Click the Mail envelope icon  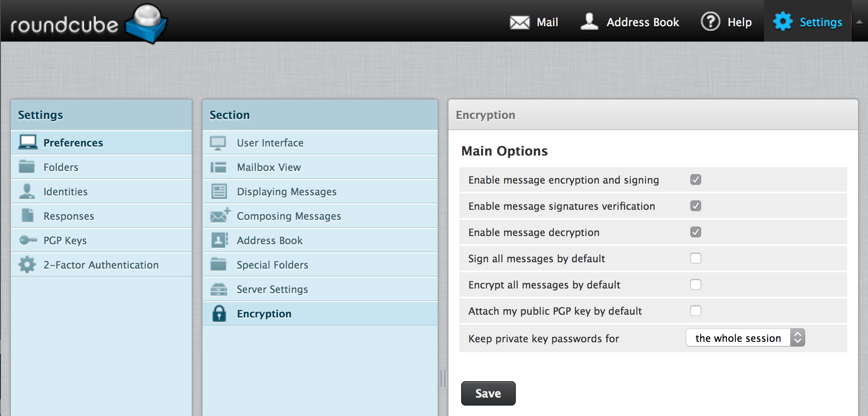(x=519, y=22)
